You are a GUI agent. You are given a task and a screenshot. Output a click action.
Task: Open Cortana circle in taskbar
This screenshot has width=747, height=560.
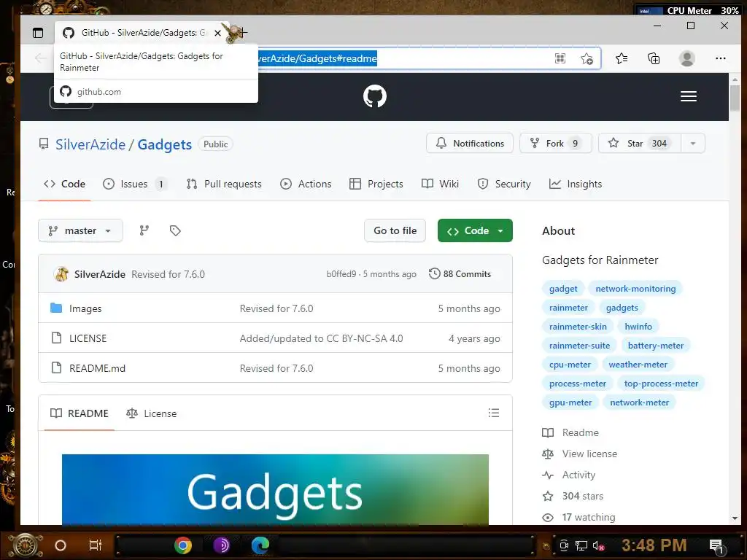click(x=61, y=545)
